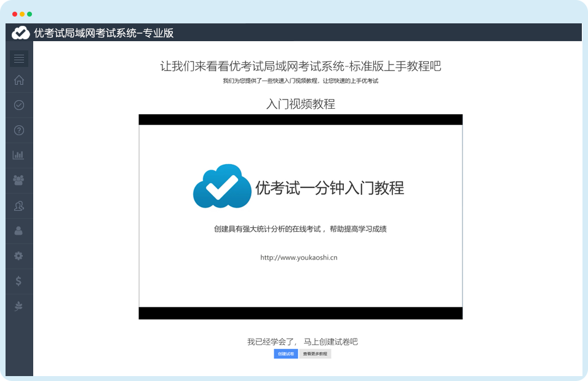Go to the Home icon in sidebar
The height and width of the screenshot is (381, 588).
(19, 80)
